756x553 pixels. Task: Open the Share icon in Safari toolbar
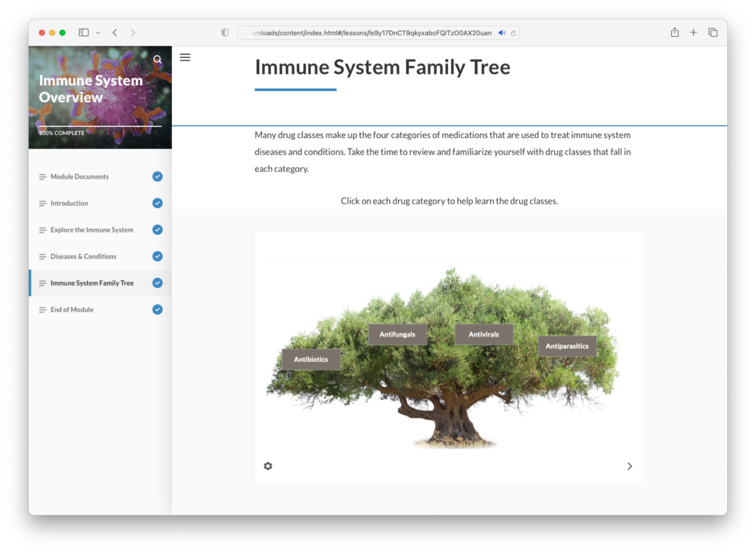pos(675,32)
